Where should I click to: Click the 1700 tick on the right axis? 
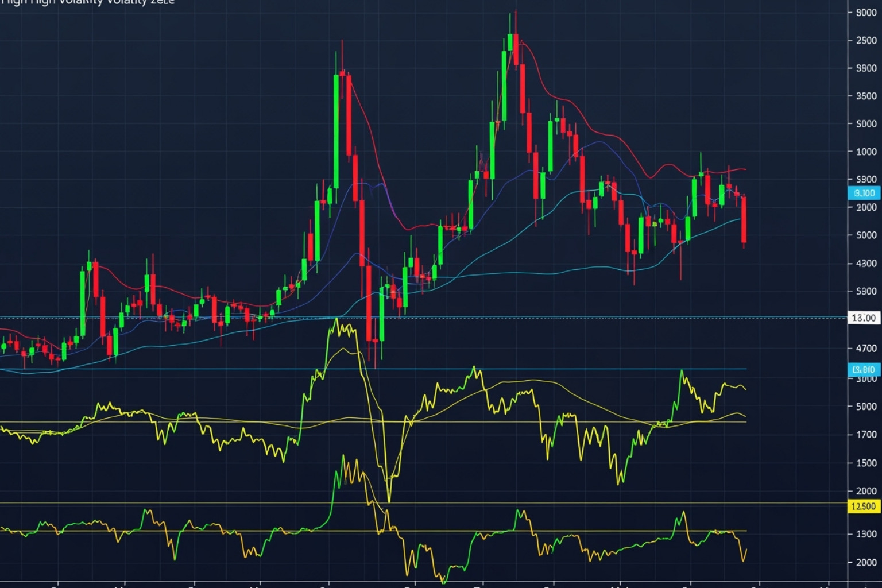866,435
